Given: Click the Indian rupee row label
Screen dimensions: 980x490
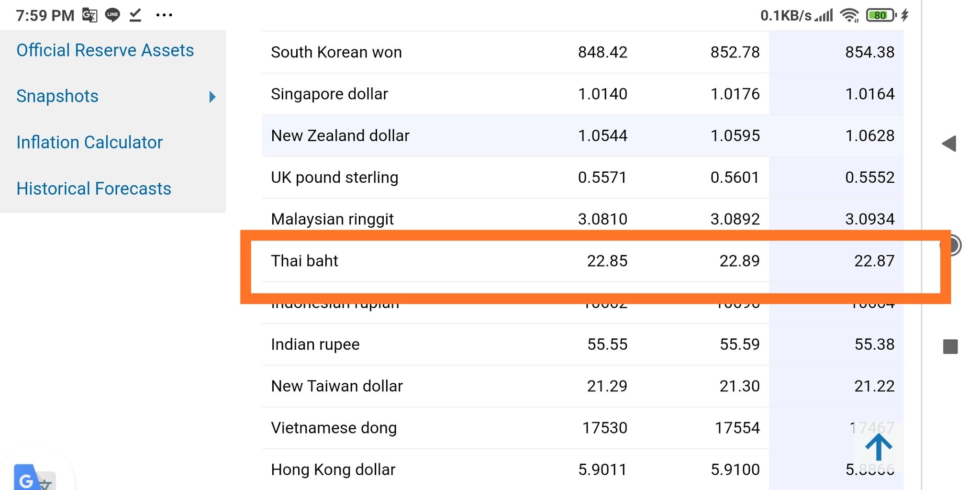Looking at the screenshot, I should [315, 345].
